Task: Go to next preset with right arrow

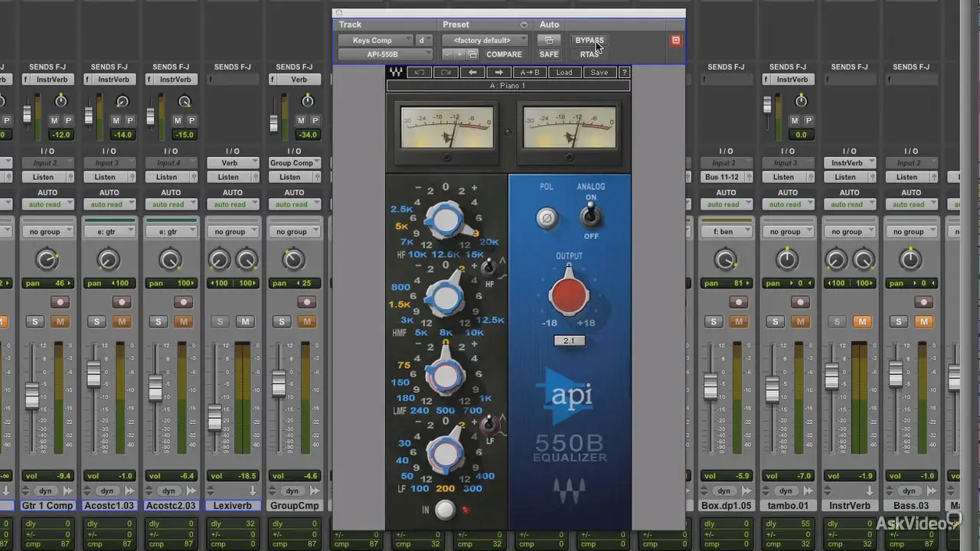Action: [x=498, y=73]
